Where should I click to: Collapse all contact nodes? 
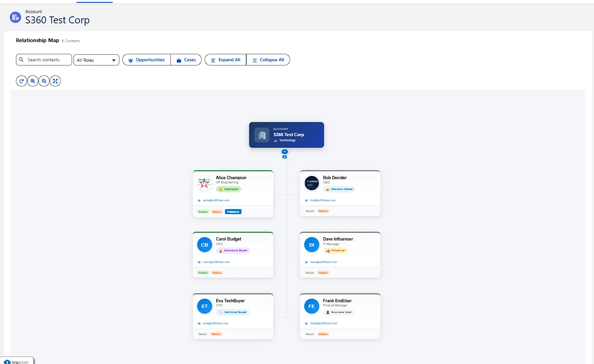268,60
